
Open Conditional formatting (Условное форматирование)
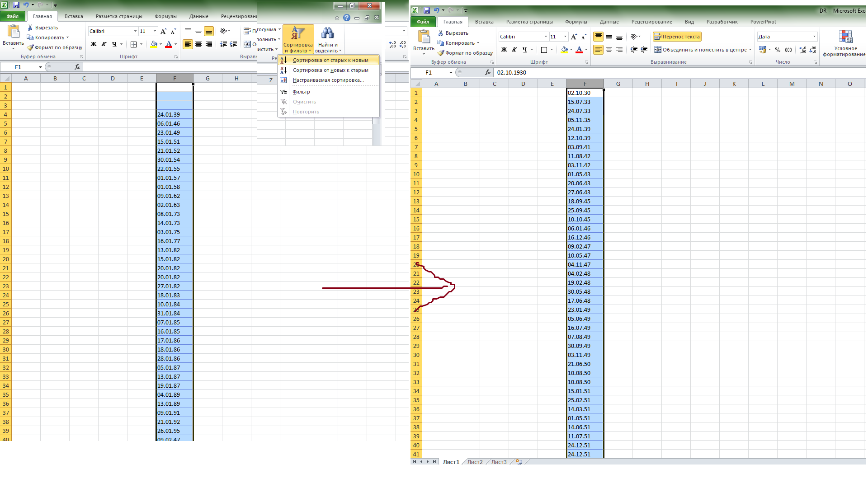click(x=844, y=43)
